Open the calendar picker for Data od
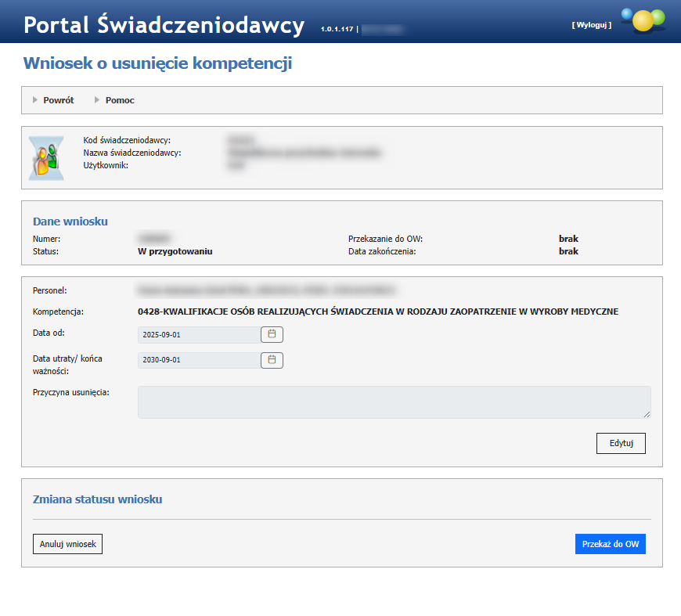Viewport: 681px width, 616px height. [272, 334]
